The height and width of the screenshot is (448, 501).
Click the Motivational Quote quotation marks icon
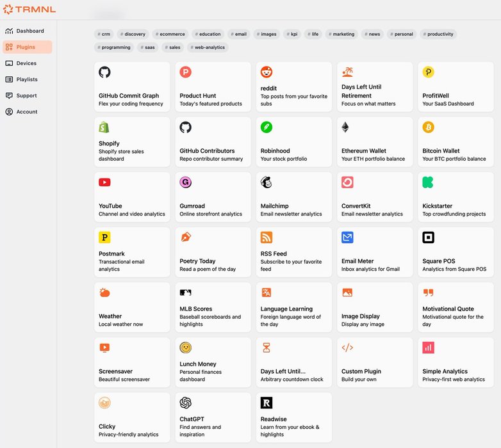(x=428, y=292)
